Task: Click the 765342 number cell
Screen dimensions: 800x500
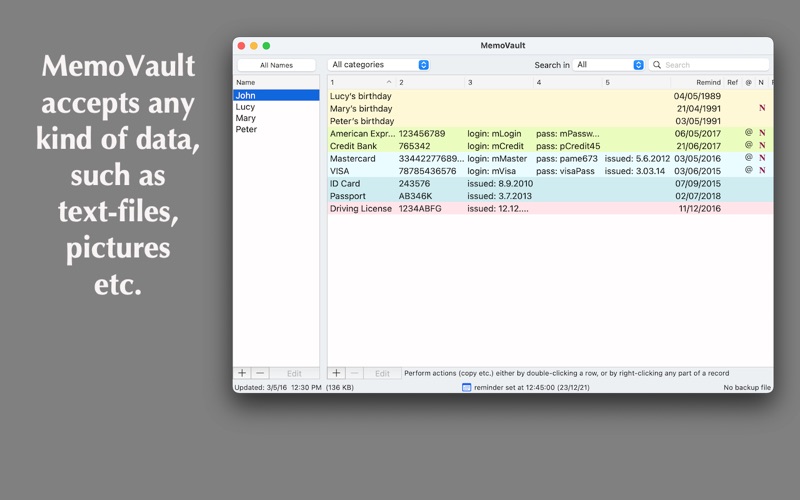Action: tap(414, 146)
